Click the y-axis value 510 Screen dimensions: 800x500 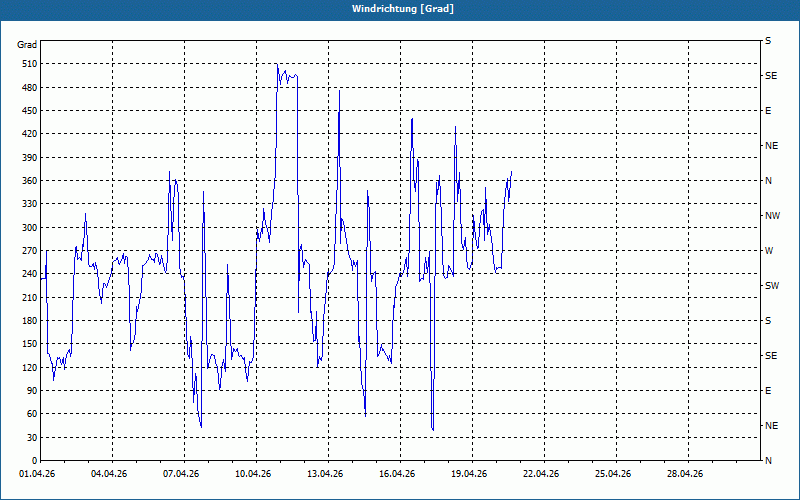click(30, 64)
